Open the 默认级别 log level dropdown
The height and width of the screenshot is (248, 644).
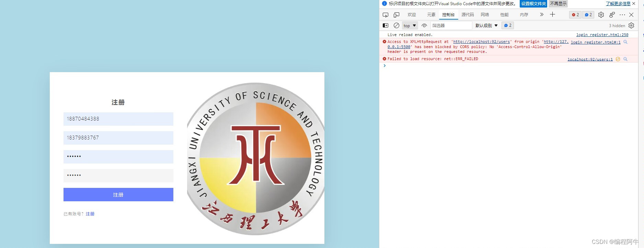coord(486,25)
